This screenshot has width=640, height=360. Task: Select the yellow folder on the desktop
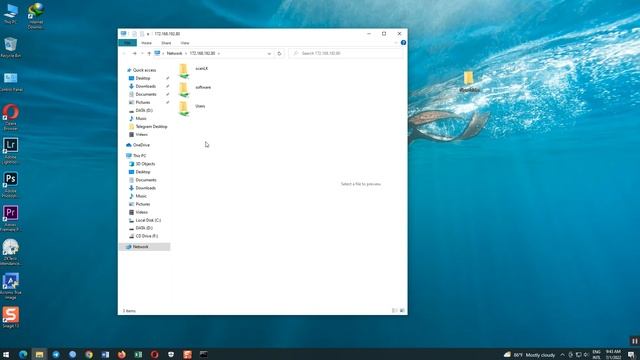click(469, 82)
